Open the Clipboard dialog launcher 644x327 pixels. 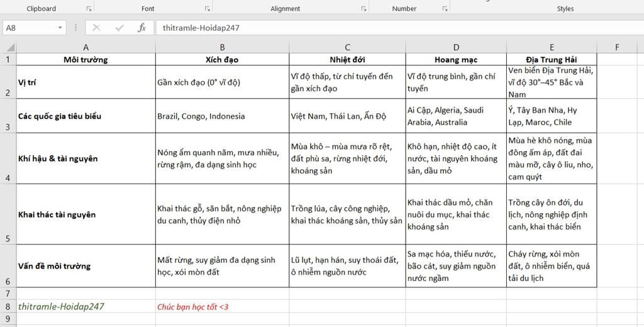pos(89,9)
